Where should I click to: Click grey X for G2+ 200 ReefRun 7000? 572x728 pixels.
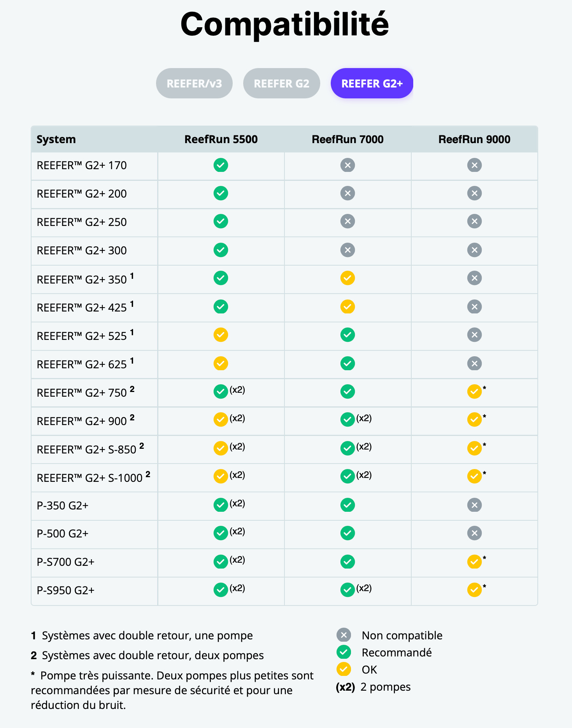pyautogui.click(x=347, y=193)
